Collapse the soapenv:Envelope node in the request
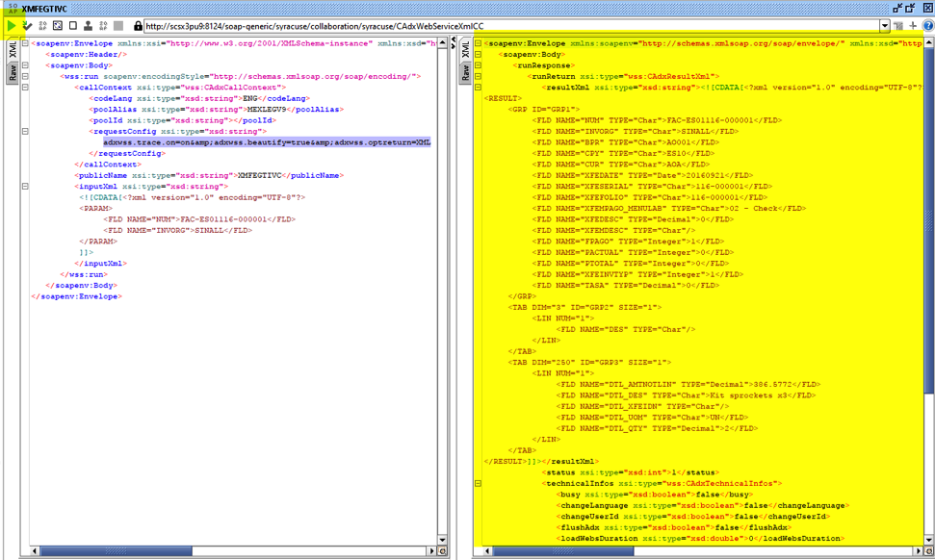935x560 pixels. pos(24,43)
